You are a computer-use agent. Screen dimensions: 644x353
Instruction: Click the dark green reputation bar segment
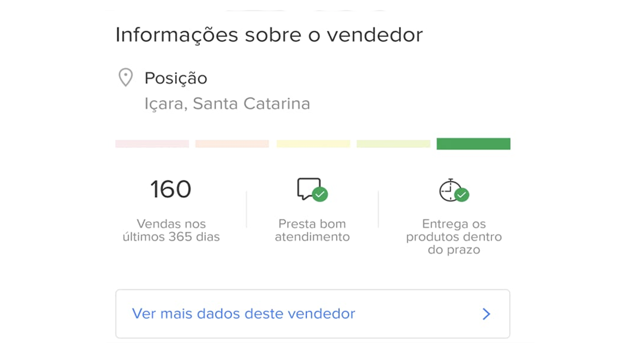click(473, 144)
